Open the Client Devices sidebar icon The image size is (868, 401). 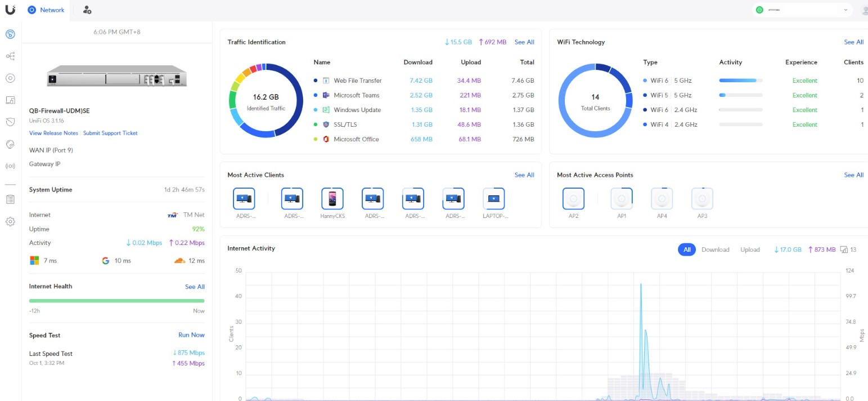[10, 100]
